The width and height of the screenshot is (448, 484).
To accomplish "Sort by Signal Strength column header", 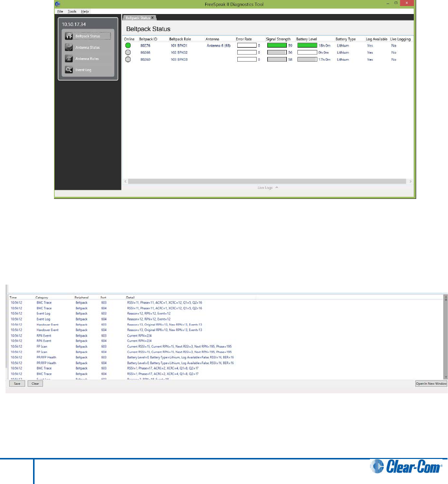I will pyautogui.click(x=278, y=39).
